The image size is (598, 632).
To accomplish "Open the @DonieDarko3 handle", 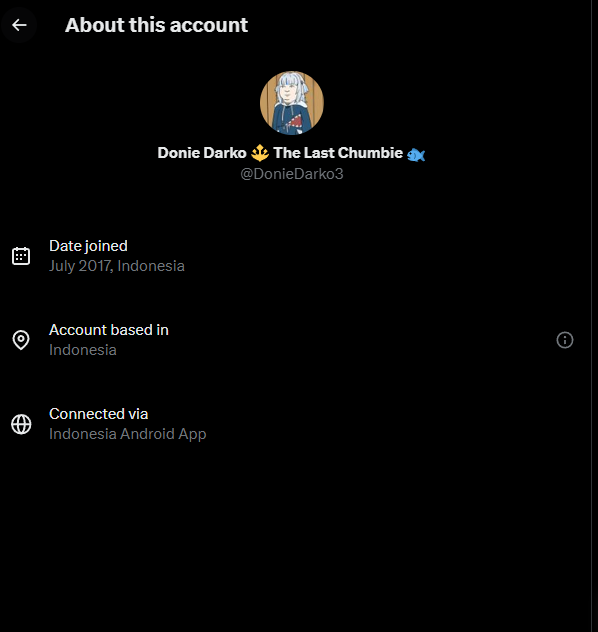I will pyautogui.click(x=292, y=174).
